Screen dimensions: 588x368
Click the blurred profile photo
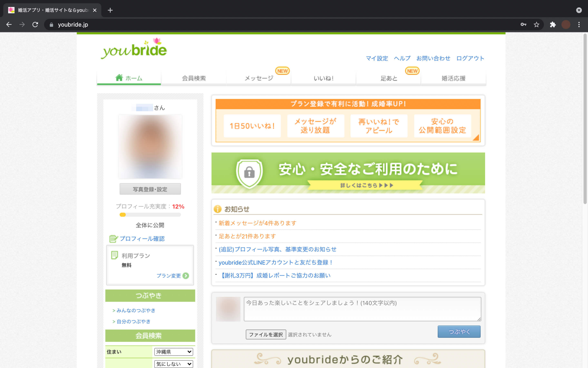tap(150, 147)
